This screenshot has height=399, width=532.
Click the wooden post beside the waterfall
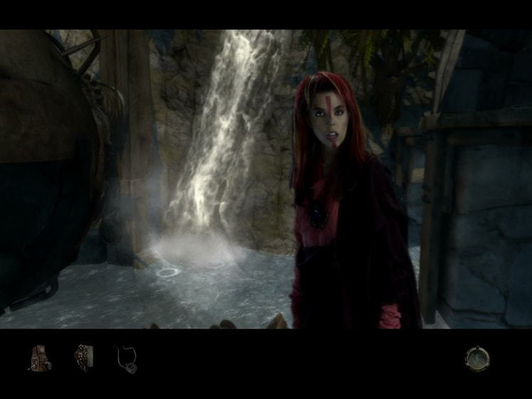(133, 142)
